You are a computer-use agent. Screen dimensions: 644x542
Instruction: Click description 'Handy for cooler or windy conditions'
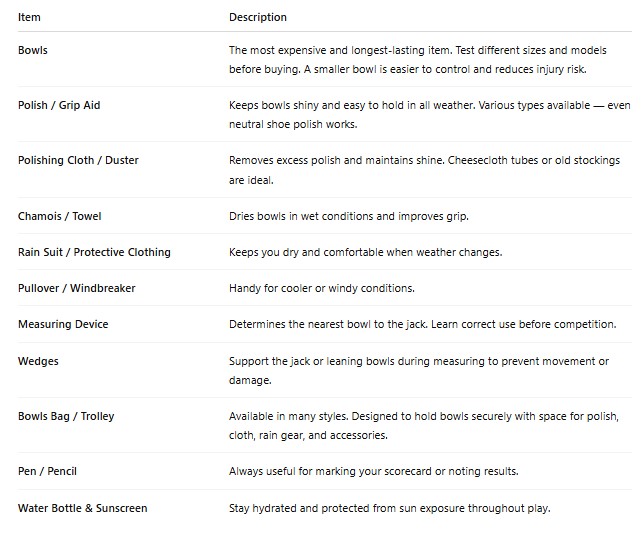pyautogui.click(x=322, y=288)
